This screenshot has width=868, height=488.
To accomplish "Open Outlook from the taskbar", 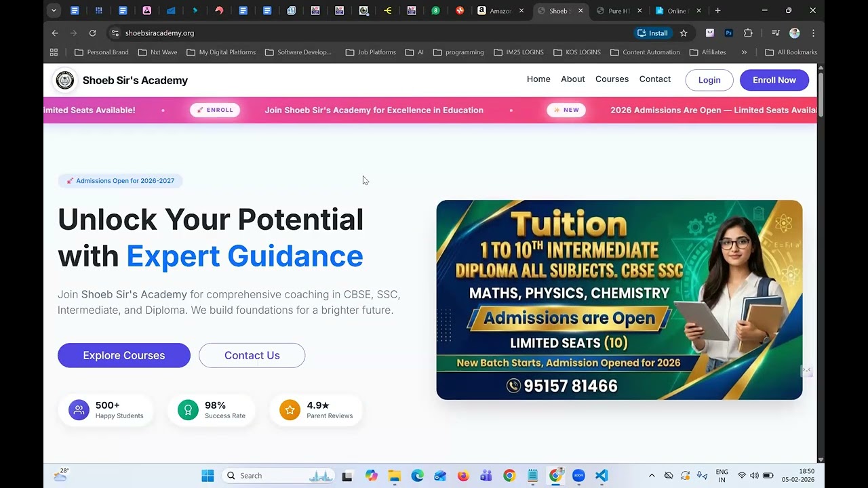I will (x=440, y=476).
